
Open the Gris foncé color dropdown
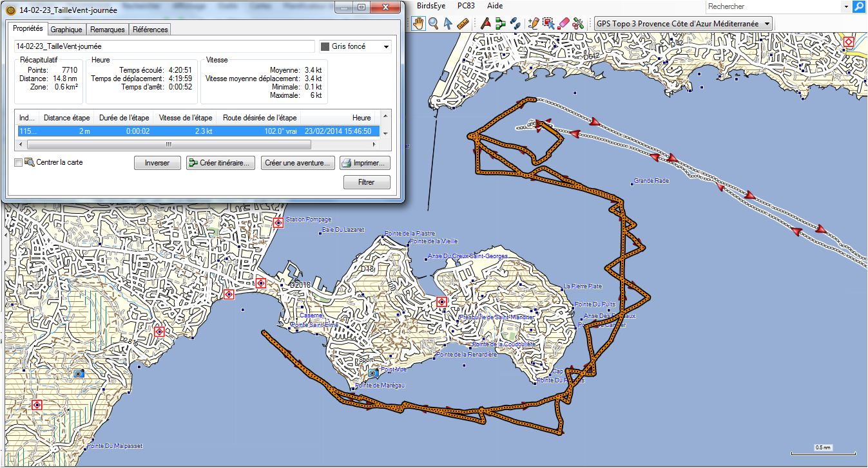pos(386,46)
